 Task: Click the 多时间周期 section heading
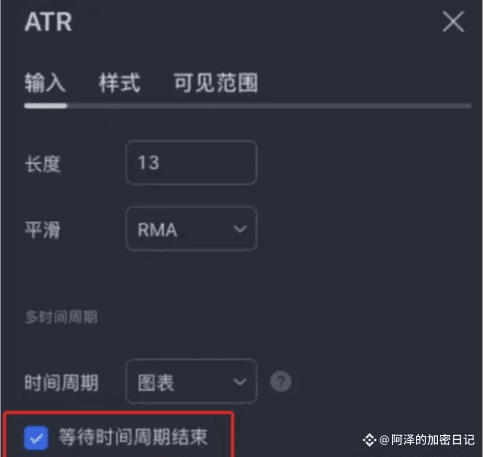(61, 317)
